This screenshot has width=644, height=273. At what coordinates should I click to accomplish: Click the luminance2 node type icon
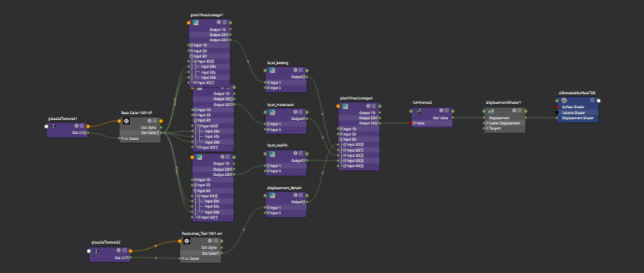(x=418, y=111)
